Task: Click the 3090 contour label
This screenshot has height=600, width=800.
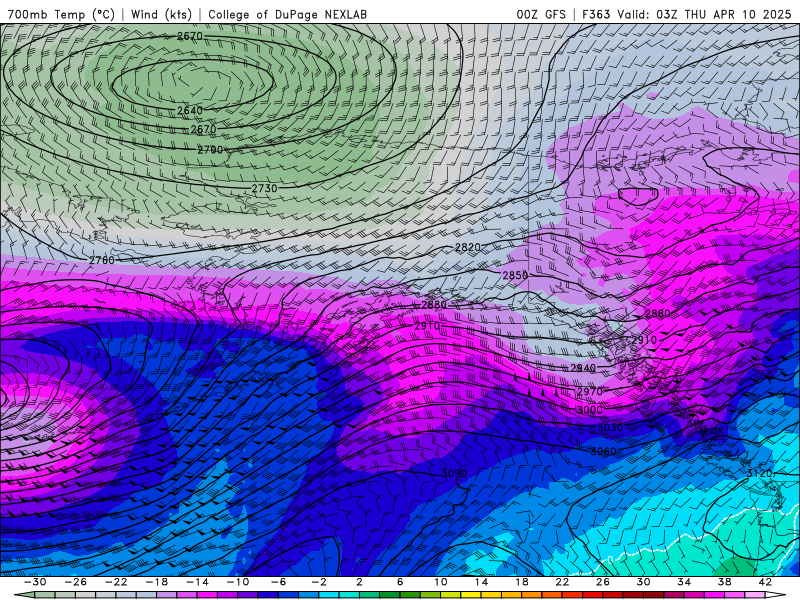Action: tap(454, 473)
